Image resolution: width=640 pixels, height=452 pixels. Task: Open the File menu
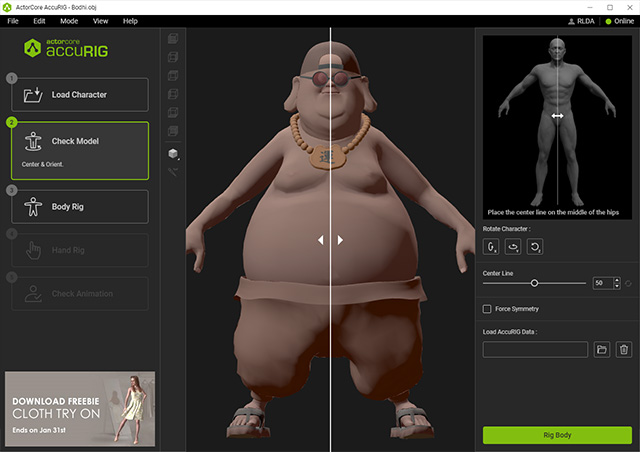pyautogui.click(x=13, y=20)
